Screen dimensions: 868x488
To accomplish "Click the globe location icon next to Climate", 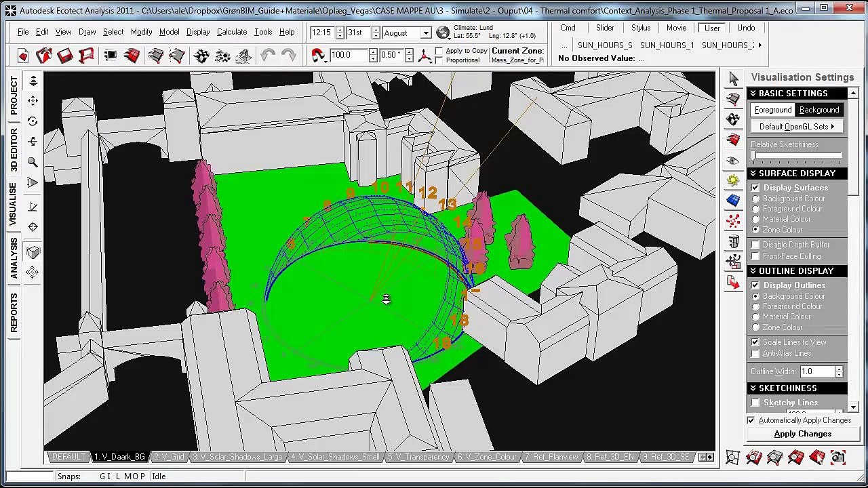I will tap(443, 33).
